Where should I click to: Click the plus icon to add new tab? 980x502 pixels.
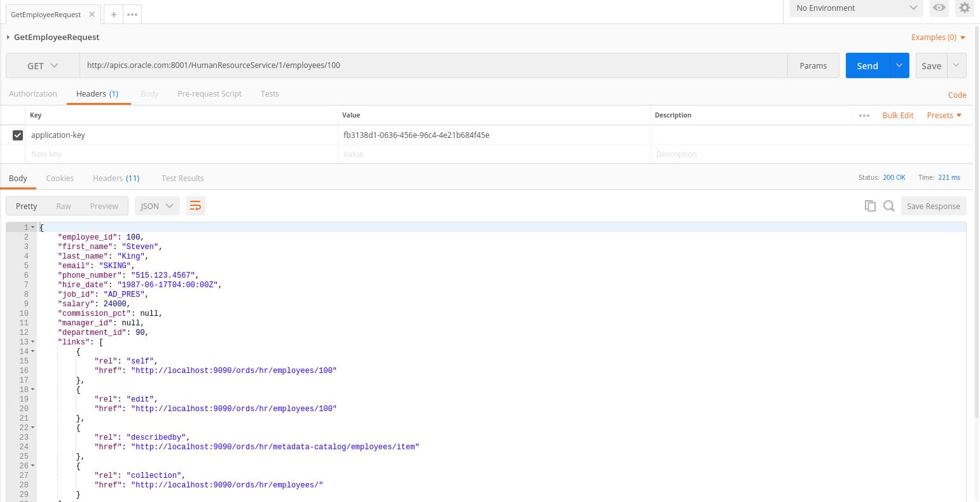(x=113, y=15)
